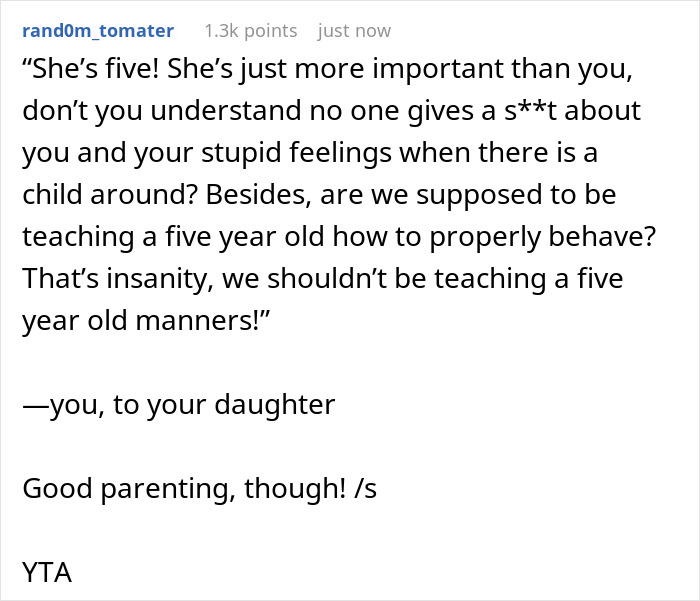
Task: Open the rand0m_tomater user profile
Action: coord(97,31)
